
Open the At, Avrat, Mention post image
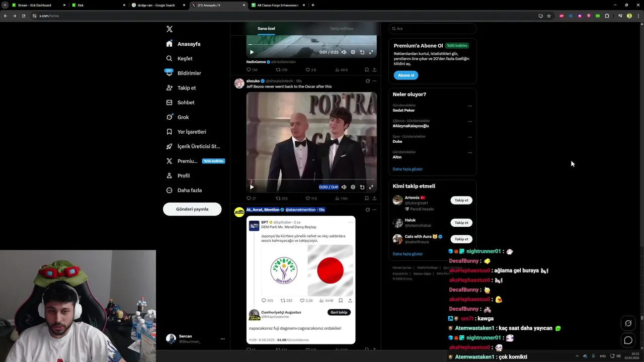[301, 280]
